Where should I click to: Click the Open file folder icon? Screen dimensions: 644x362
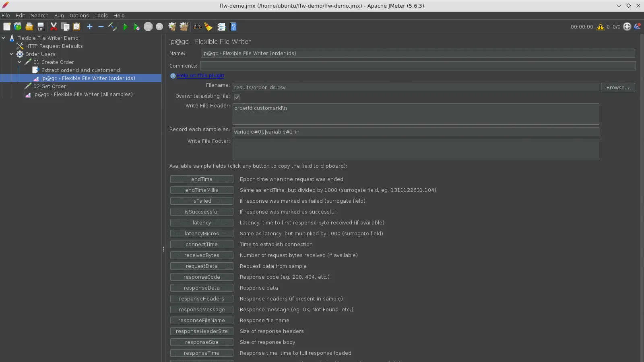29,27
